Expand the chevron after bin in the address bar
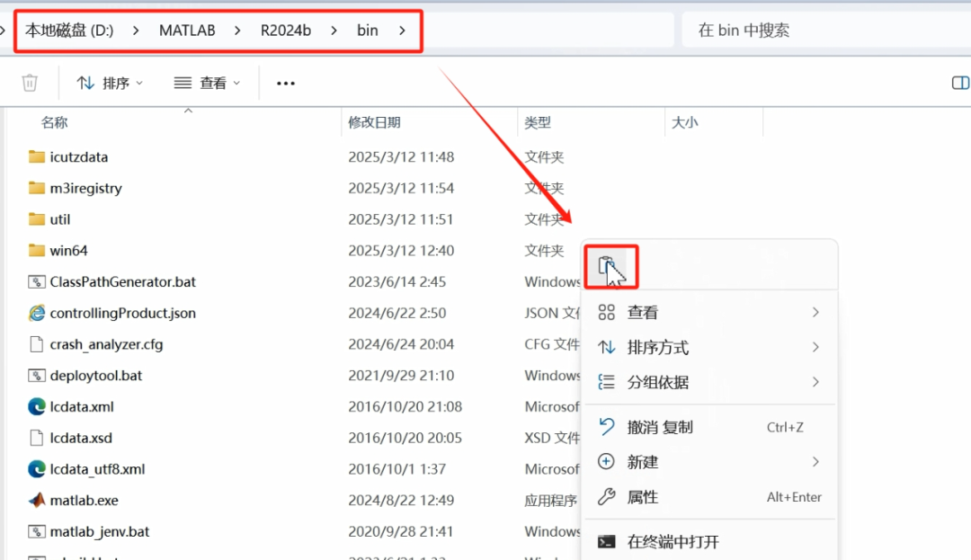This screenshot has height=560, width=971. [x=402, y=31]
